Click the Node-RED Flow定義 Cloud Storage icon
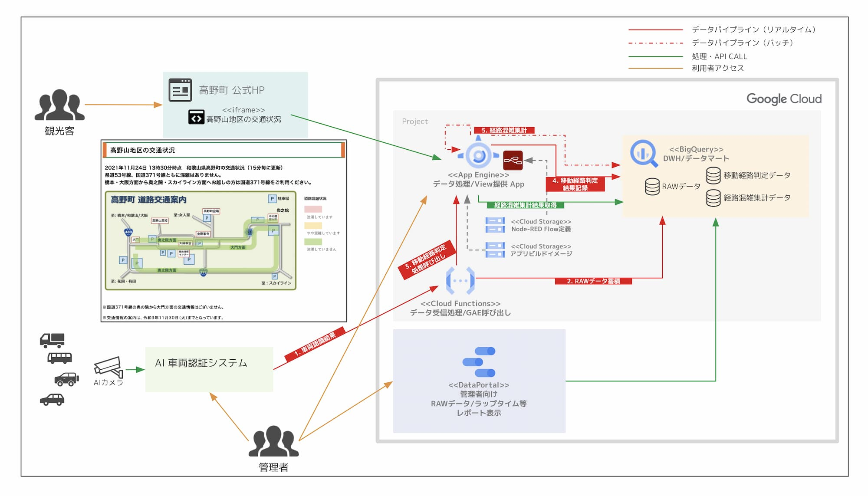This screenshot has width=868, height=496. click(x=495, y=225)
